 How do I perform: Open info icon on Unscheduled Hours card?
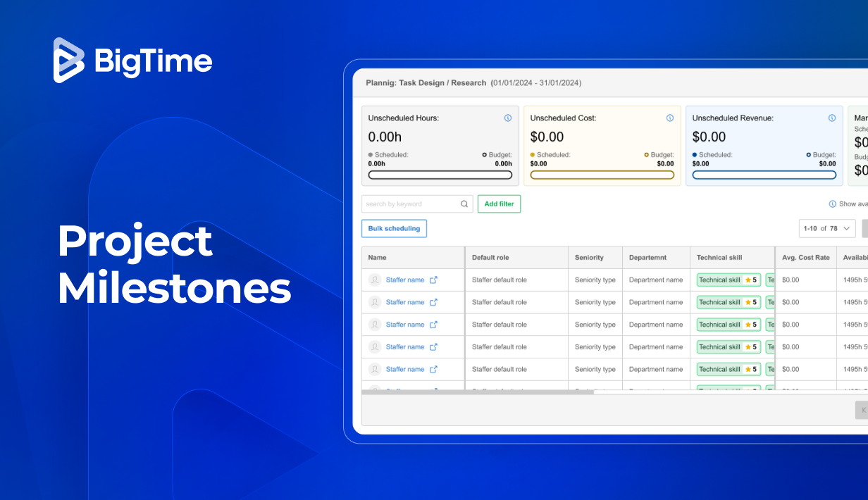click(x=508, y=118)
